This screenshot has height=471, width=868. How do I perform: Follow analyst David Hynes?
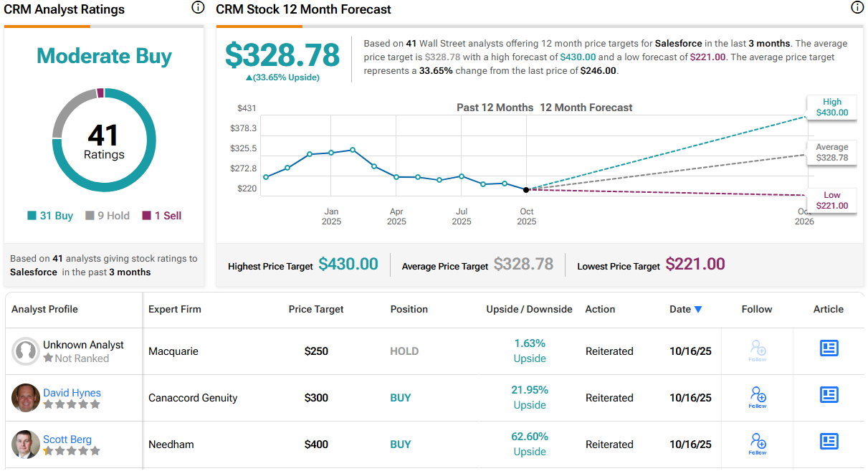[758, 396]
